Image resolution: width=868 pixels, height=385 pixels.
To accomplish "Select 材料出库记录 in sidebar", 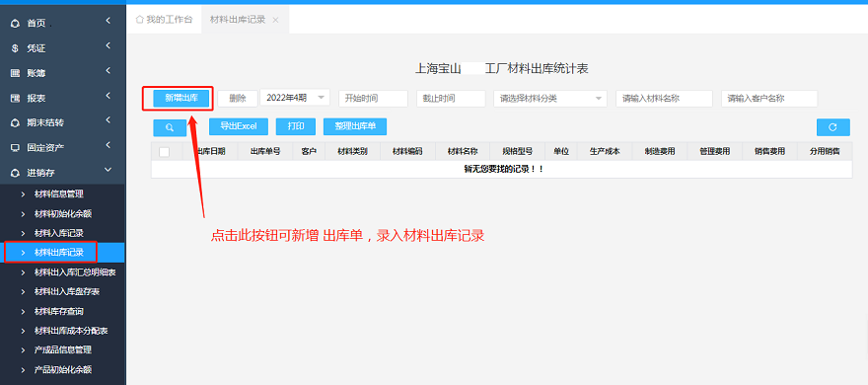I will click(63, 253).
